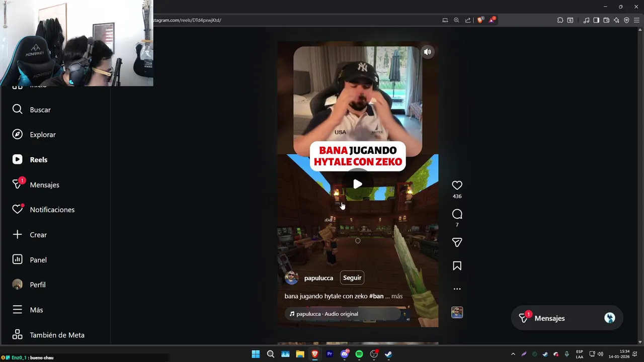Viewport: 644px width, 362px height.
Task: Open the Windows Start menu
Action: (256, 354)
